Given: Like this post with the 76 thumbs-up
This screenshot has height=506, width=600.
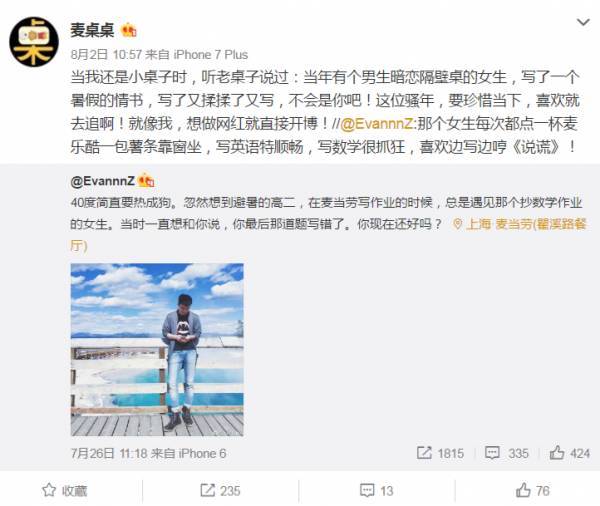Looking at the screenshot, I should point(533,490).
